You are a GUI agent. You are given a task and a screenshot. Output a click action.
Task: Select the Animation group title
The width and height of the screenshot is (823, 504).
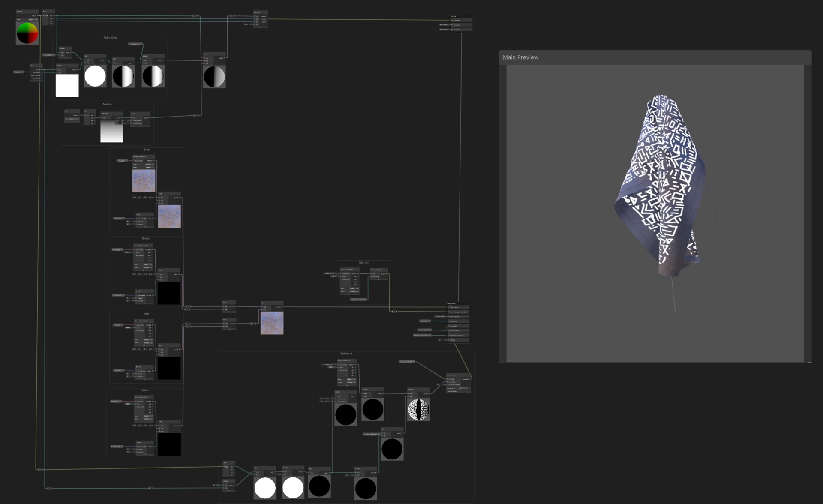pos(110,38)
